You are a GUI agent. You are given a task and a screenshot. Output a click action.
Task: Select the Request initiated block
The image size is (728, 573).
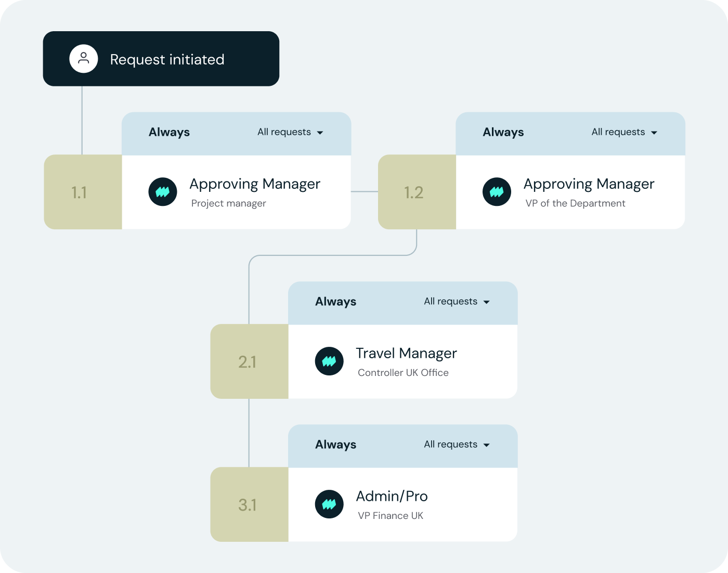[161, 59]
